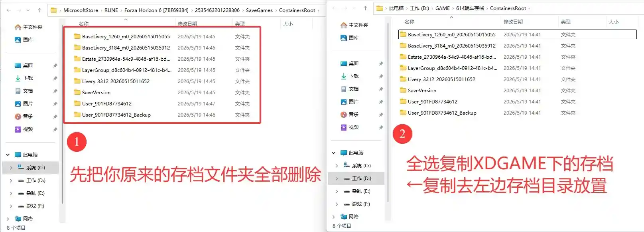Screen dimensions: 644x232
Task: Collapse 此电脑 tree in left window
Action: click(x=8, y=155)
